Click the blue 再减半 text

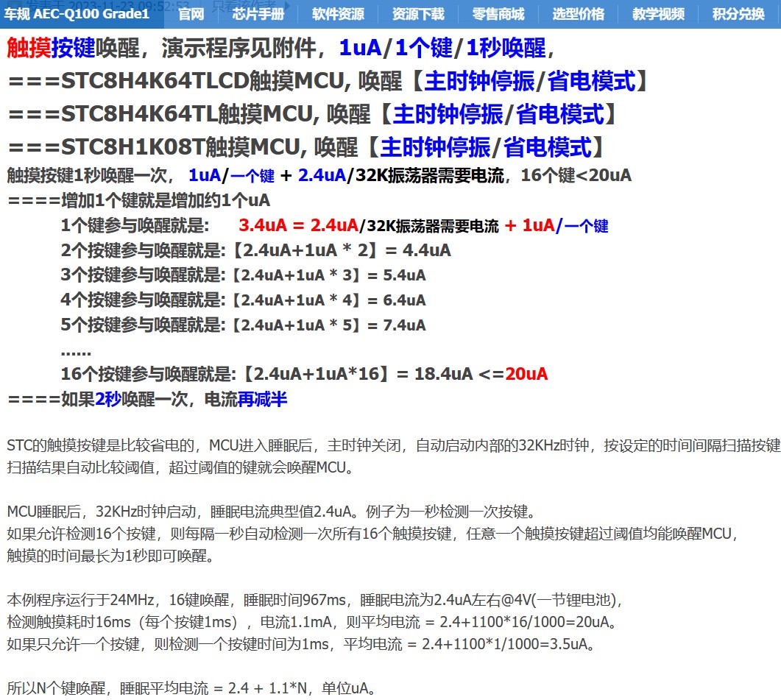pyautogui.click(x=263, y=399)
